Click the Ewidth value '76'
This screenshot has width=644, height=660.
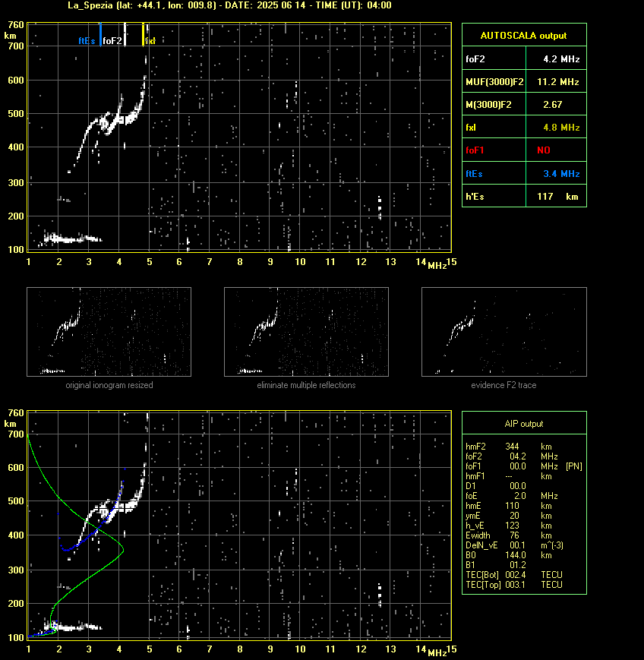514,535
